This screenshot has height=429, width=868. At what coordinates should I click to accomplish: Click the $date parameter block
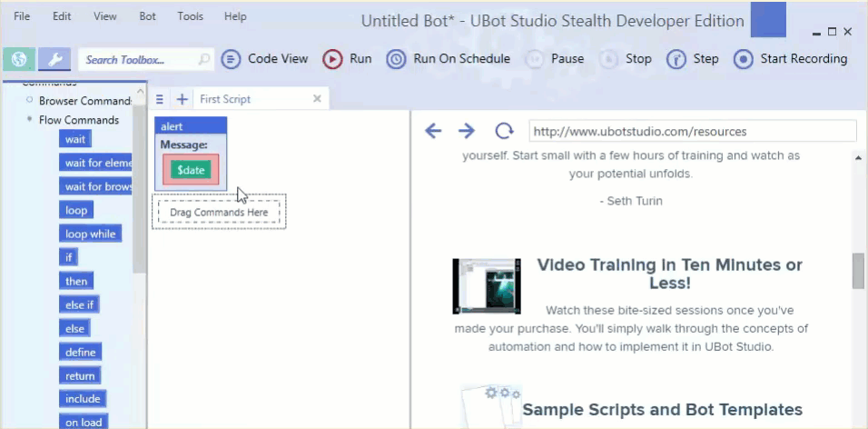point(191,170)
